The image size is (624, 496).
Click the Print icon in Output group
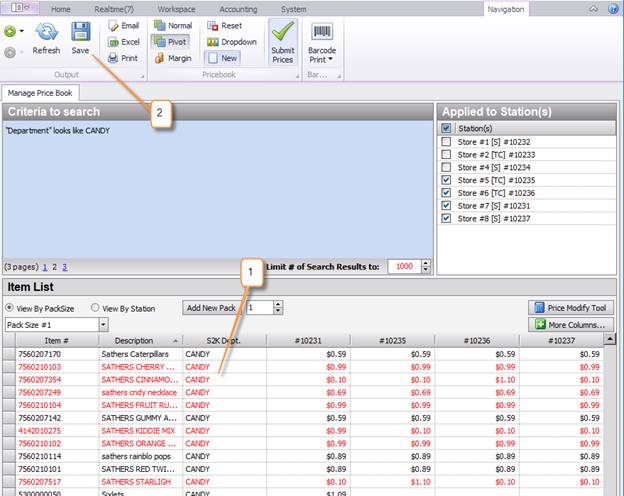point(113,58)
